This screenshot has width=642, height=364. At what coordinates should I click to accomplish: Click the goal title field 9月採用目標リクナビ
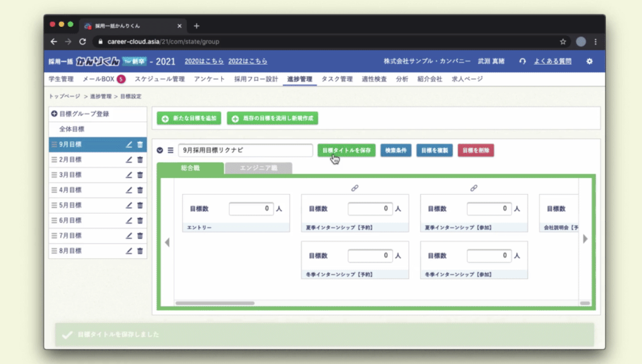click(245, 150)
